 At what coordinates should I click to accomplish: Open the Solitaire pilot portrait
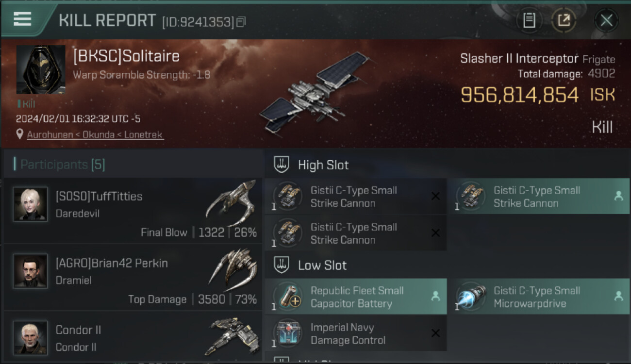[41, 70]
